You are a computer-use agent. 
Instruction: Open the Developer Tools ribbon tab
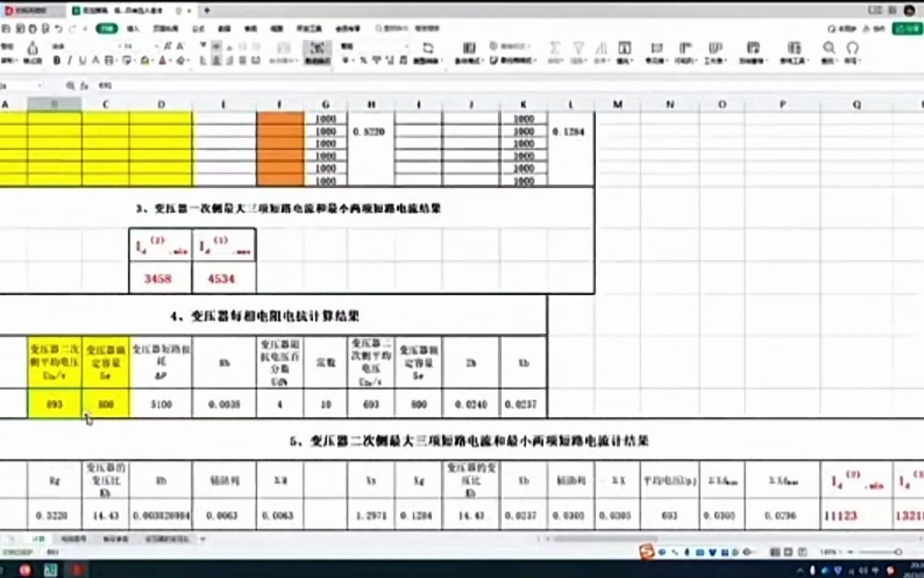click(309, 28)
